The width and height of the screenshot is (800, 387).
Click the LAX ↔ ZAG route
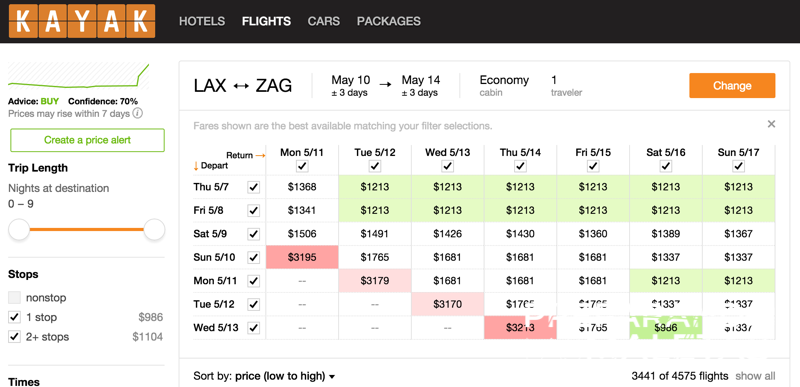243,86
